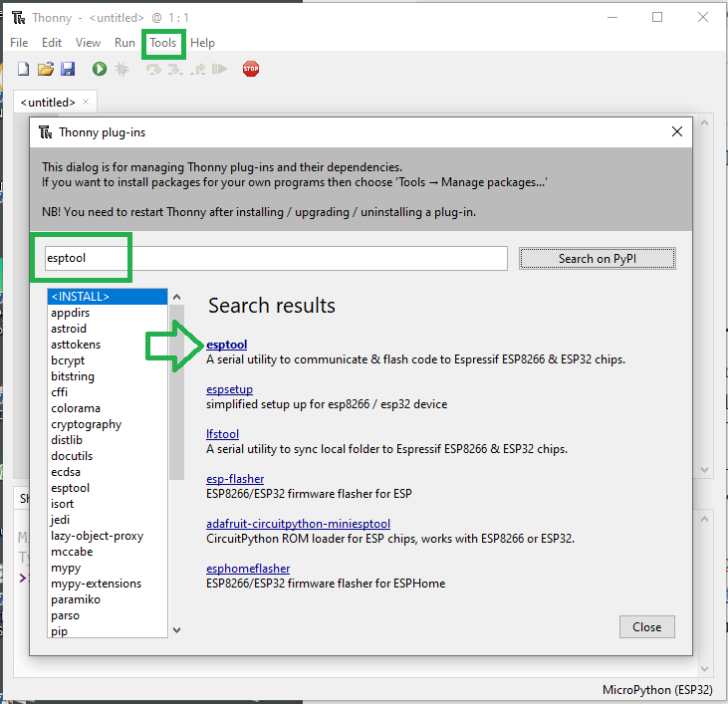Select mypy-extensions in the package list
This screenshot has height=704, width=728.
(x=108, y=584)
